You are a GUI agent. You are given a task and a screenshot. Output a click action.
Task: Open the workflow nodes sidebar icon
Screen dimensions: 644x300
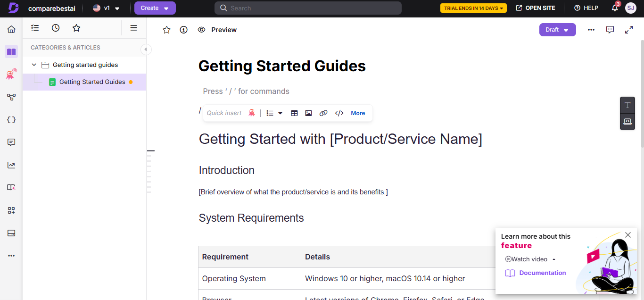[x=11, y=97]
